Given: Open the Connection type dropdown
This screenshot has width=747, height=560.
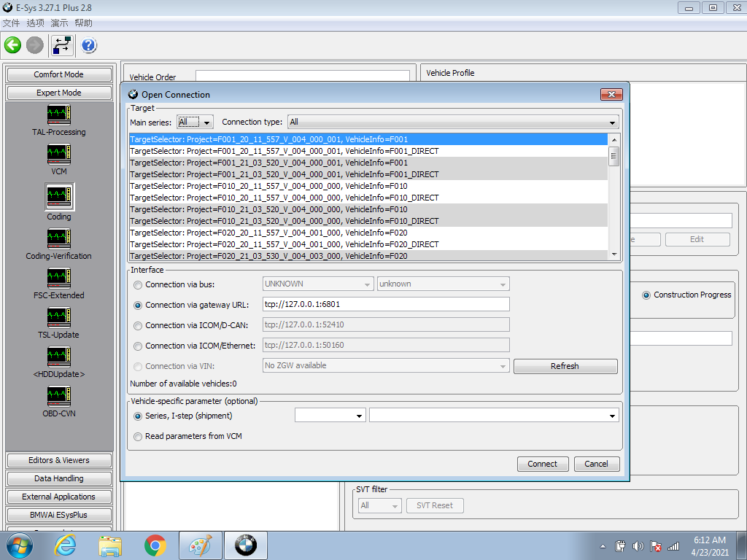Looking at the screenshot, I should point(453,122).
